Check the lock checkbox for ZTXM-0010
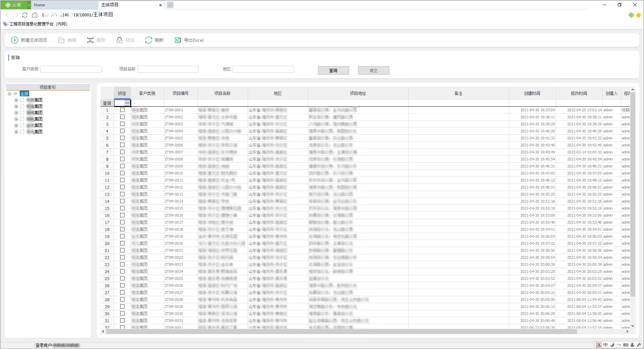644x349 pixels. pos(122,173)
